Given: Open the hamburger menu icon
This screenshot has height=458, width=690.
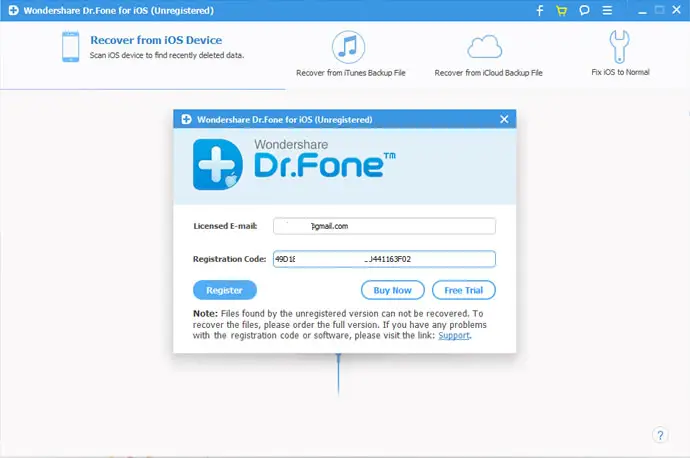Looking at the screenshot, I should click(607, 10).
